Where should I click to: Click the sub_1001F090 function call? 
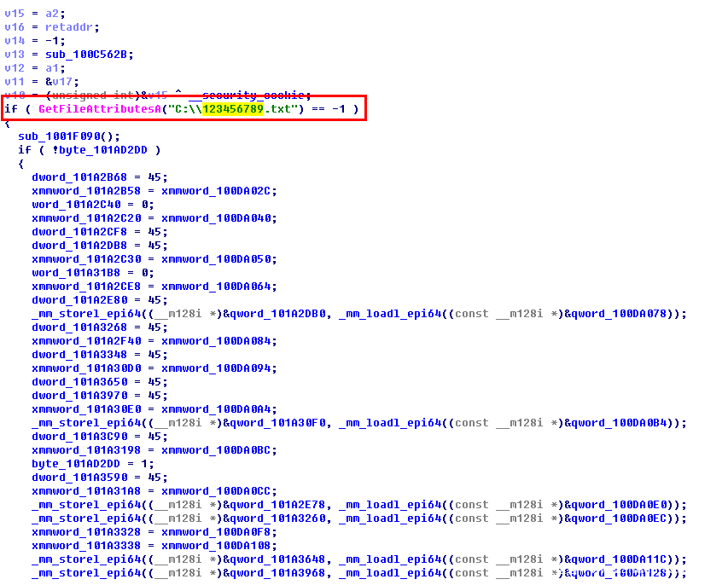pos(60,136)
